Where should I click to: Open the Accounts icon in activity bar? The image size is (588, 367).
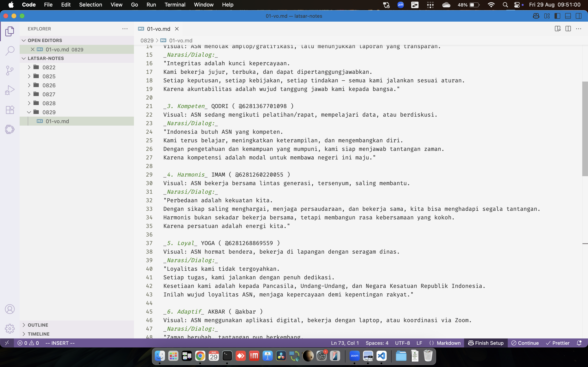point(10,309)
